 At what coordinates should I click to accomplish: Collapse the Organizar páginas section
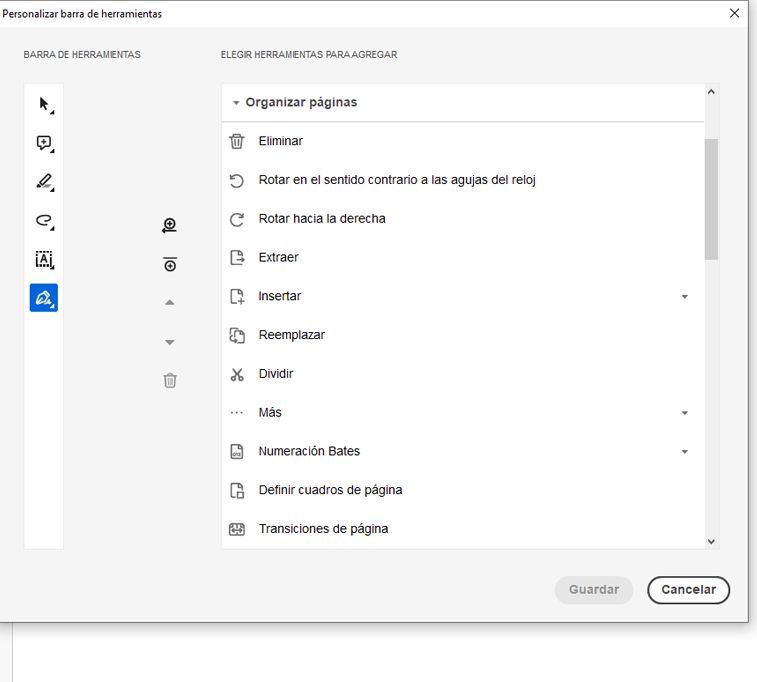[236, 103]
